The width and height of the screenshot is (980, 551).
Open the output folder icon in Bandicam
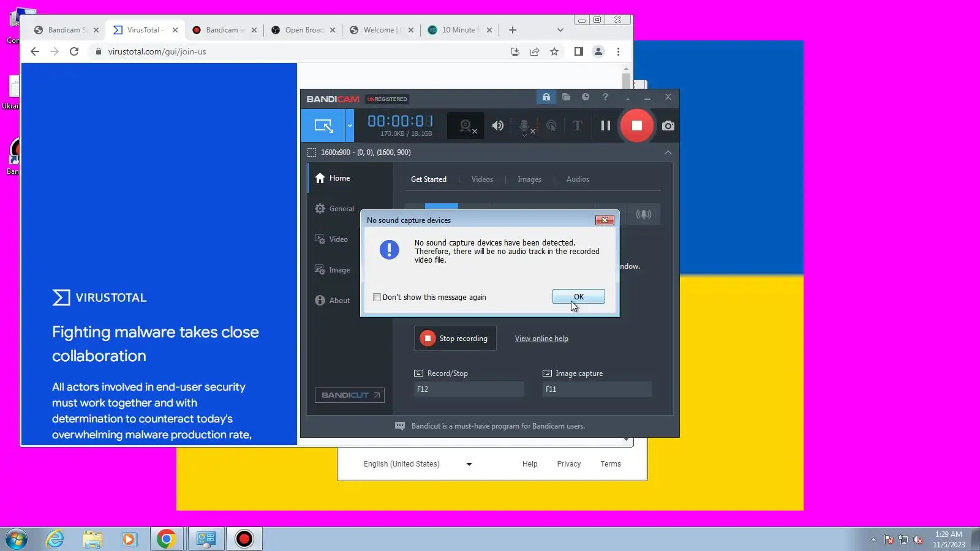[x=566, y=97]
